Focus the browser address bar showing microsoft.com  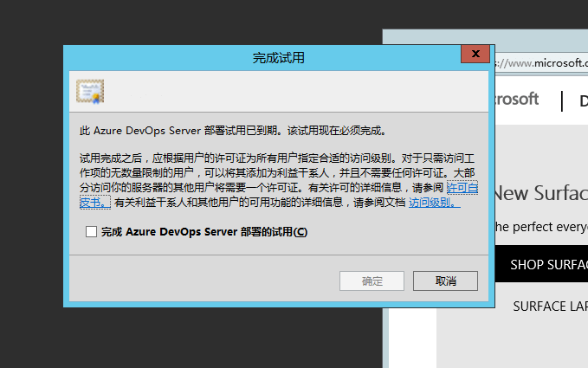click(537, 63)
